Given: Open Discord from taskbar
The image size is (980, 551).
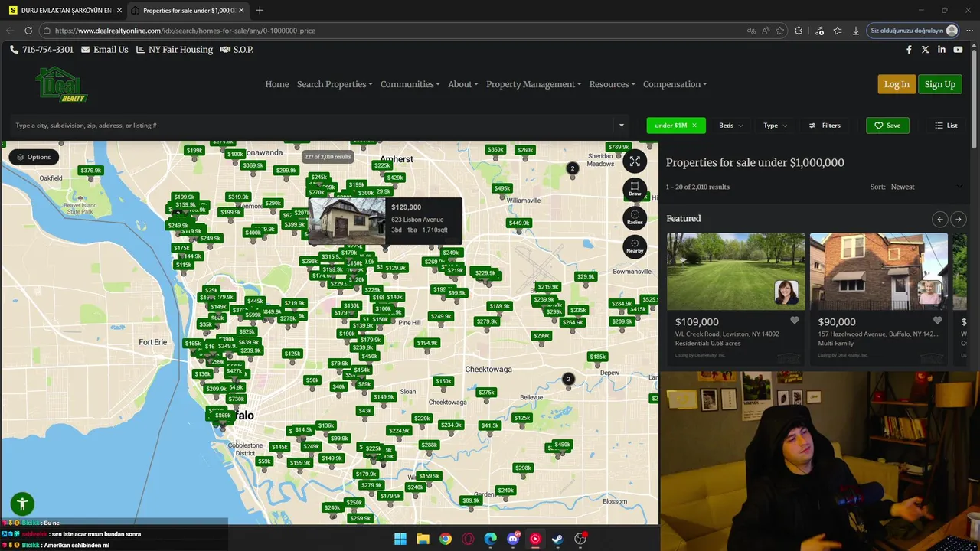Looking at the screenshot, I should (513, 539).
